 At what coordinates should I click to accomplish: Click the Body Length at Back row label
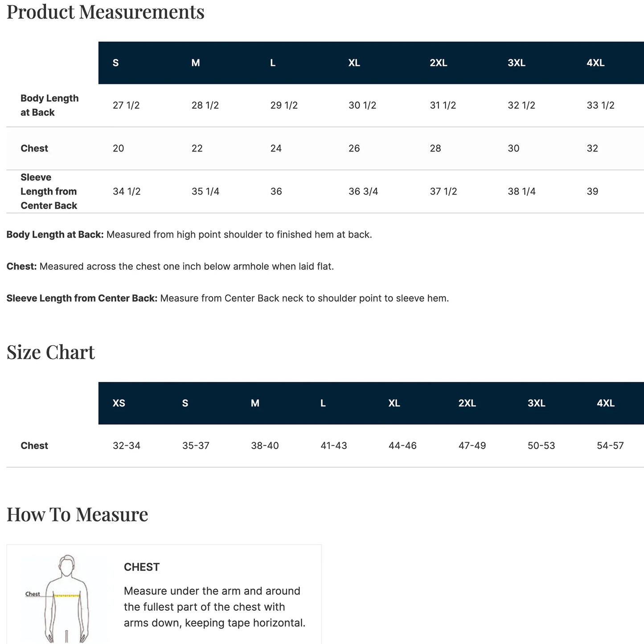49,105
